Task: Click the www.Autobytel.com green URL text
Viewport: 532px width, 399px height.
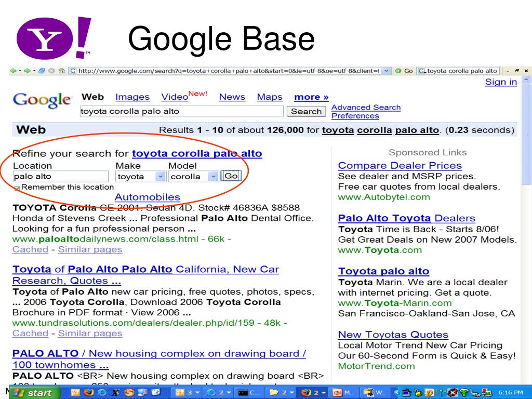Action: pos(384,197)
